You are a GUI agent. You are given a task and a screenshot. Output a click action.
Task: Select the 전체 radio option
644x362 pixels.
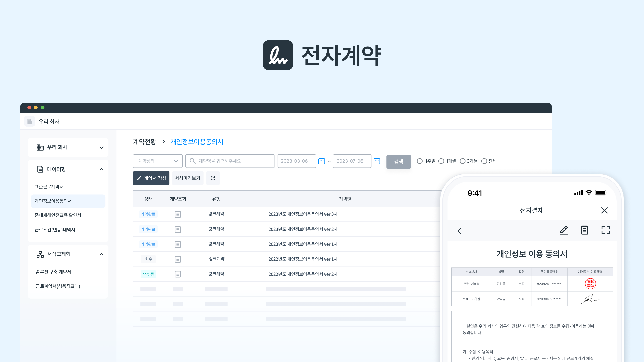[x=484, y=161]
